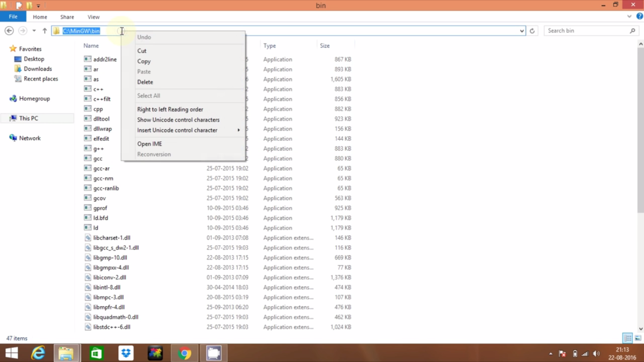This screenshot has height=362, width=644.
Task: Click the forward navigation button
Action: coord(22,31)
